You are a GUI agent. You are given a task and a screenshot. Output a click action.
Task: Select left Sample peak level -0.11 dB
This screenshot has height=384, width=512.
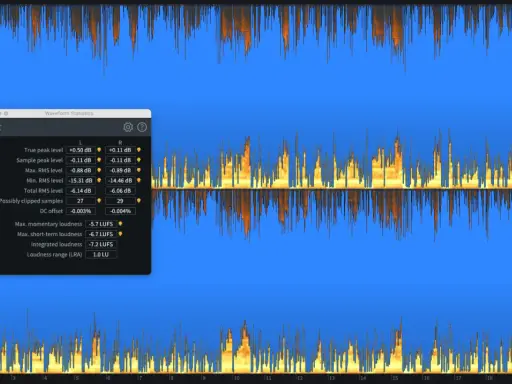[x=81, y=160]
